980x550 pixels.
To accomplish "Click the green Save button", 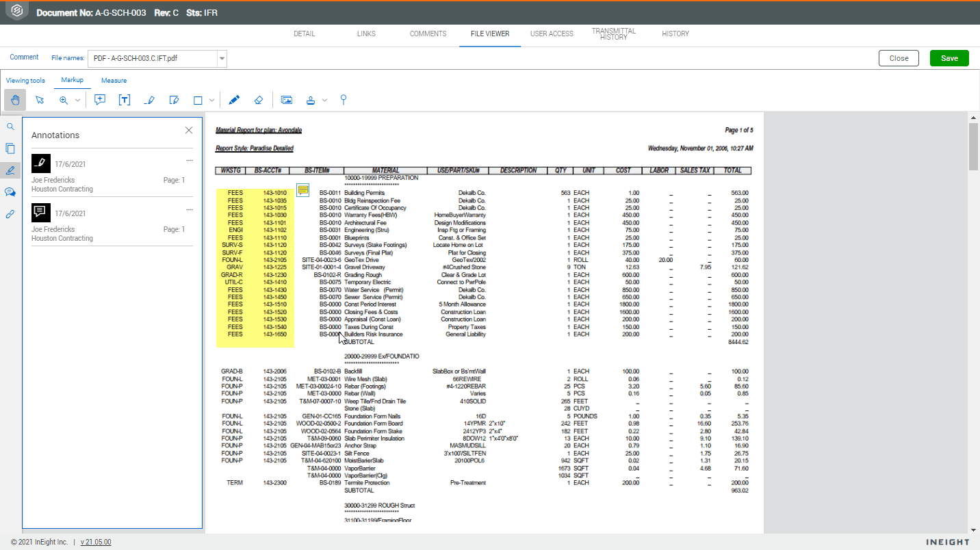I will point(949,58).
